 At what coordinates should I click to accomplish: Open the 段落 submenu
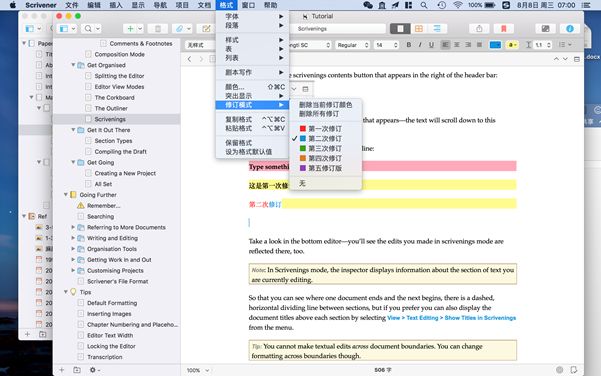pyautogui.click(x=253, y=25)
